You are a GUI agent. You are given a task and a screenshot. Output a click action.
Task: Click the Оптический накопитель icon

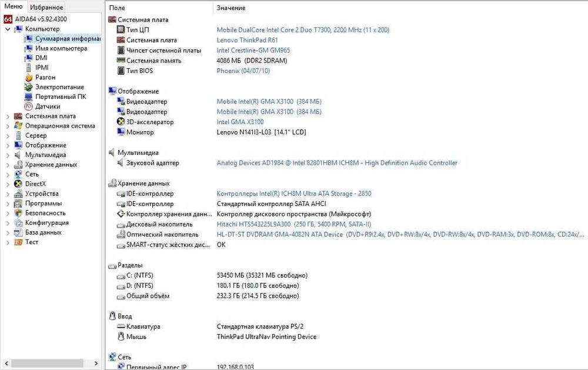coord(121,234)
